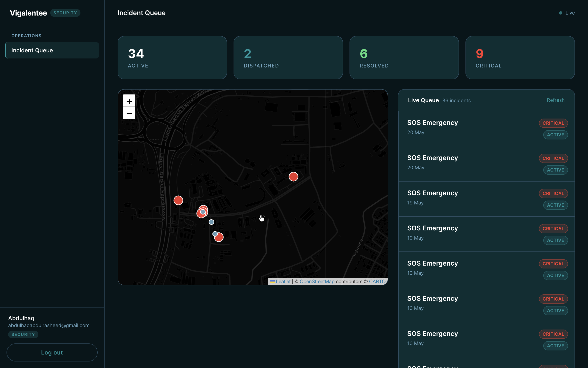Click the OPERATIONS section heading
The image size is (588, 368).
(x=27, y=36)
